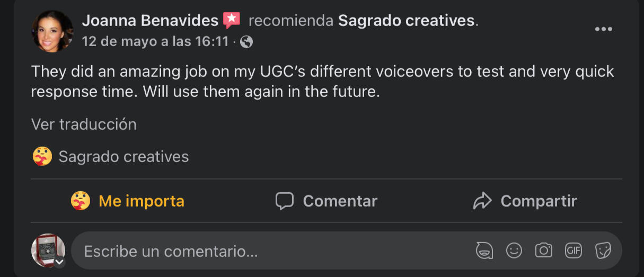Open the emoji picker in comment box
Screen dimensions: 644x277
click(x=514, y=251)
